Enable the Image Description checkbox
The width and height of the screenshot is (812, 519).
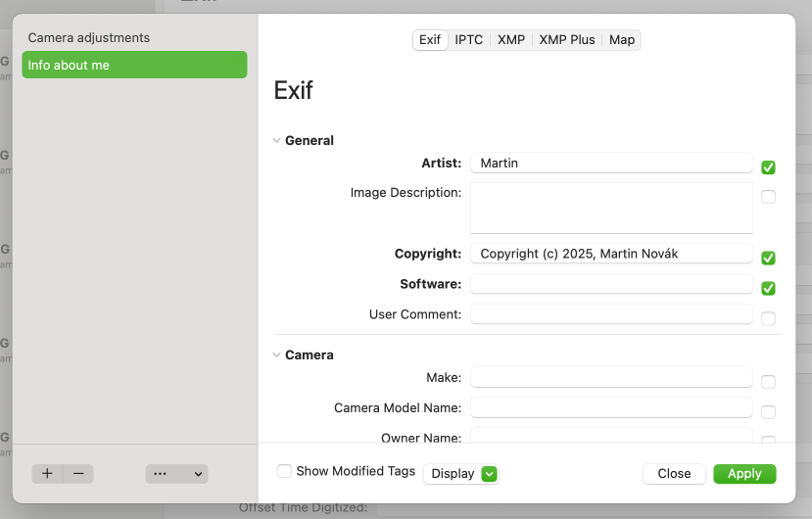tap(768, 197)
